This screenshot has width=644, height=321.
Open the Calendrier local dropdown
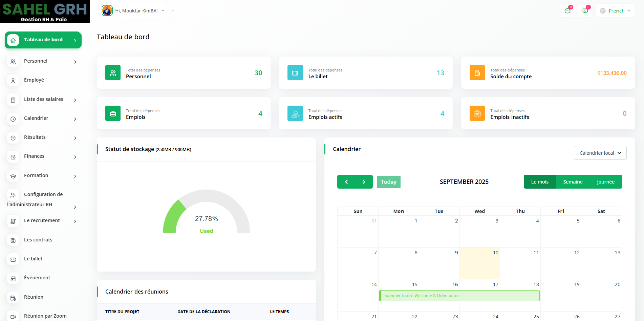pyautogui.click(x=600, y=153)
